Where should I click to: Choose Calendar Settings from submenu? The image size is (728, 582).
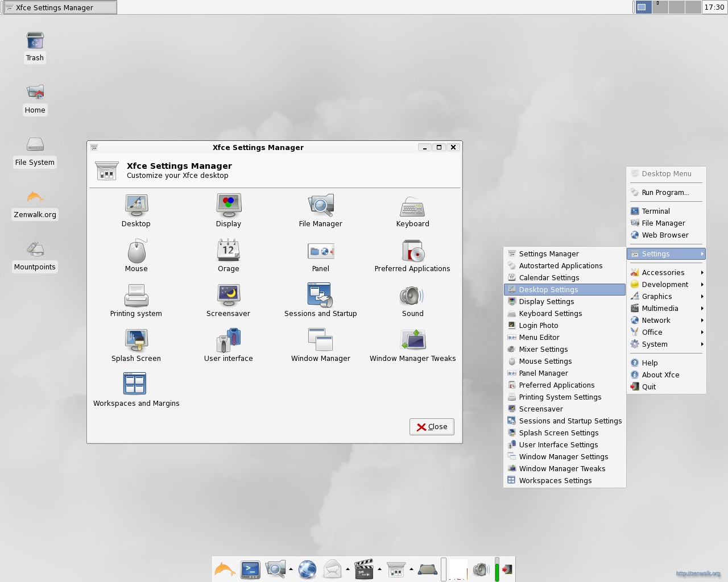tap(565, 278)
